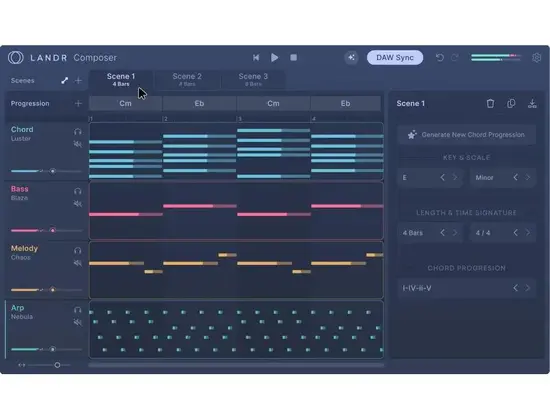Select the second Eb chord block
550x420 pixels.
[346, 104]
